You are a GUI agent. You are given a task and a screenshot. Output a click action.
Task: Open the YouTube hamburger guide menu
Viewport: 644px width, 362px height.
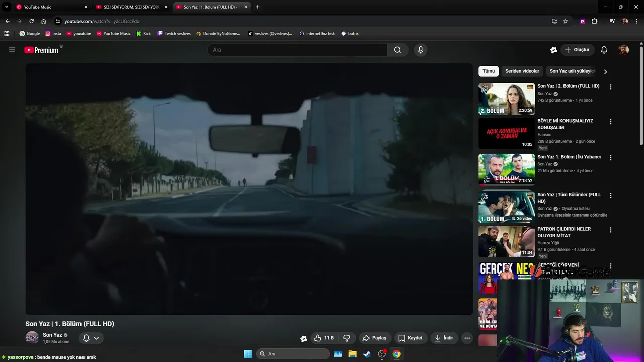pyautogui.click(x=12, y=50)
